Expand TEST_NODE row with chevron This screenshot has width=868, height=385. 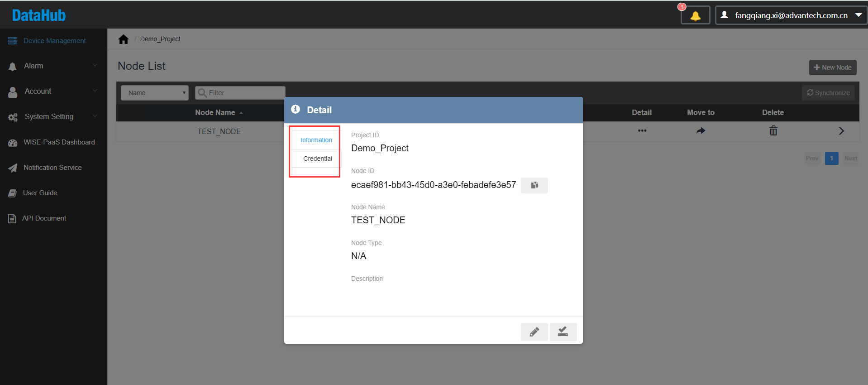841,131
